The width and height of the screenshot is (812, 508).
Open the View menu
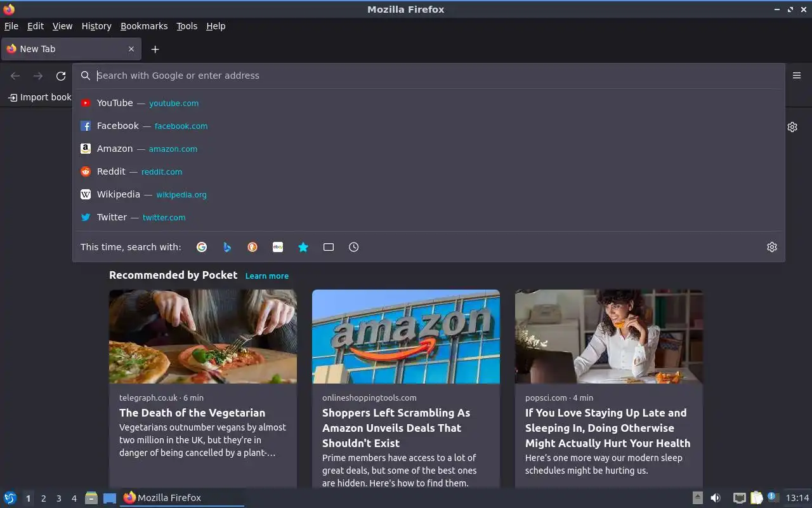click(x=62, y=26)
